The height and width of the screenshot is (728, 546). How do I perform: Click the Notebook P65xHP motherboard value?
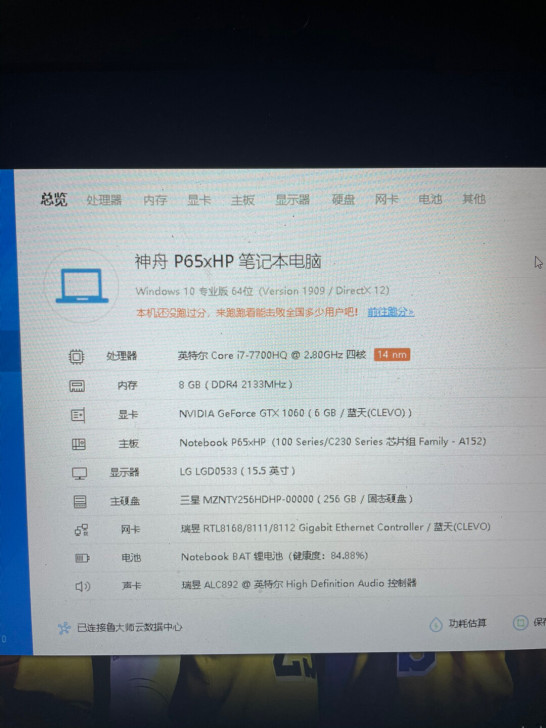pyautogui.click(x=332, y=442)
